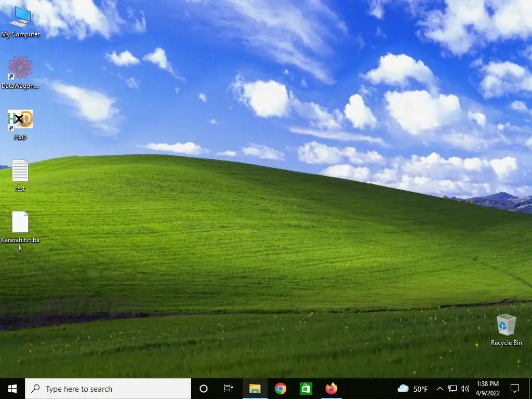The image size is (532, 399).
Task: Select the DataWagon desktop shortcut
Action: click(20, 72)
